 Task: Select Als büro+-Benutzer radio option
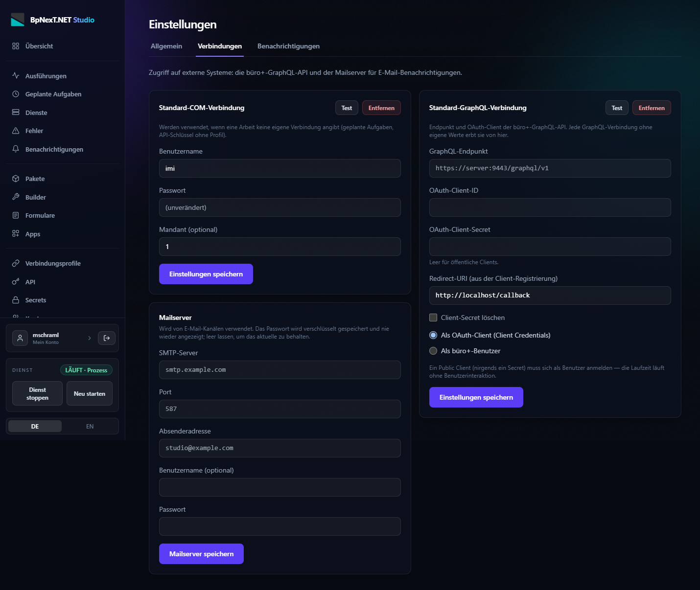(x=433, y=351)
